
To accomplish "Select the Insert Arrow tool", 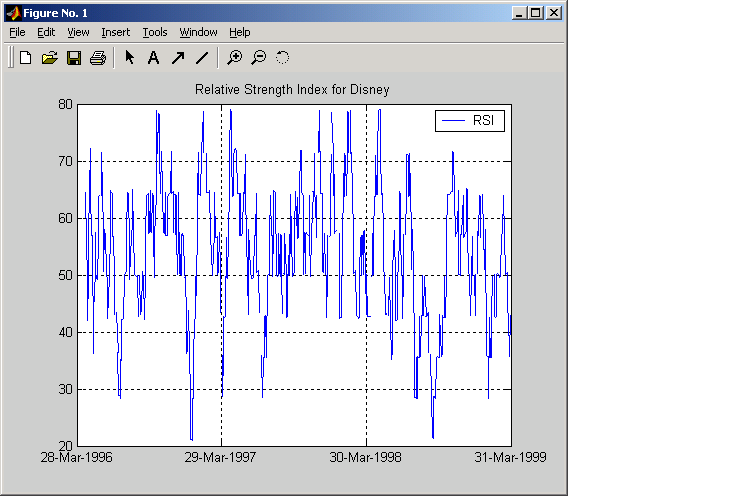I will [178, 58].
